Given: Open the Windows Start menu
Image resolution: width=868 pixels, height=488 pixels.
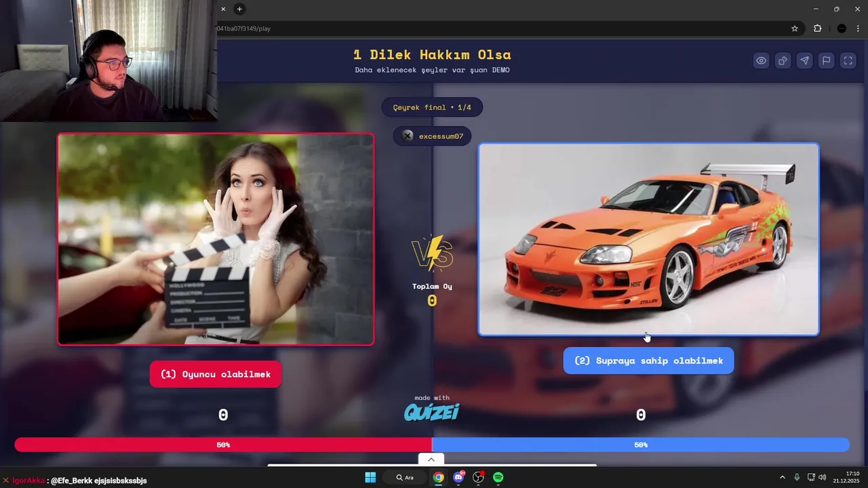Looking at the screenshot, I should pos(370,477).
